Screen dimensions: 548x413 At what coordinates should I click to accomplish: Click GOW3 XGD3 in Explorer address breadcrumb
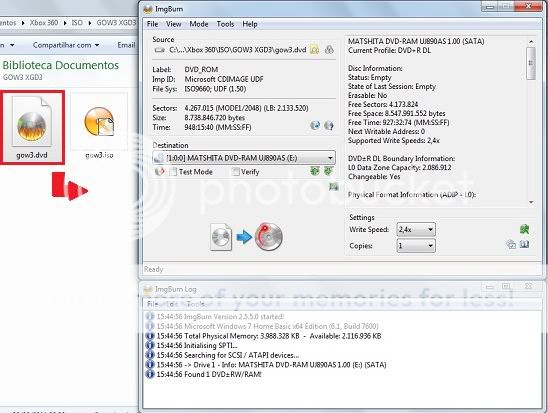[116, 23]
